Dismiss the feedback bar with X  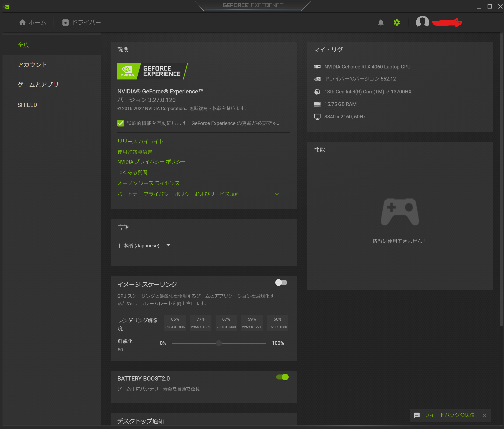484,415
